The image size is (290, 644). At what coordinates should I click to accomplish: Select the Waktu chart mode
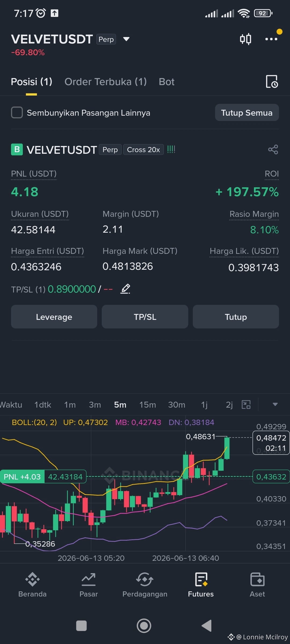coord(11,405)
